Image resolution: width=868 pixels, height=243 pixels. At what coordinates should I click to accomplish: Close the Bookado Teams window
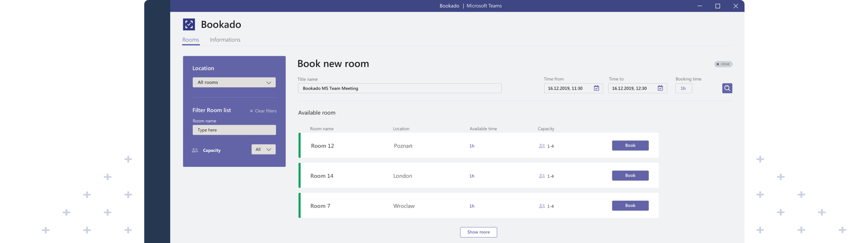coord(735,6)
